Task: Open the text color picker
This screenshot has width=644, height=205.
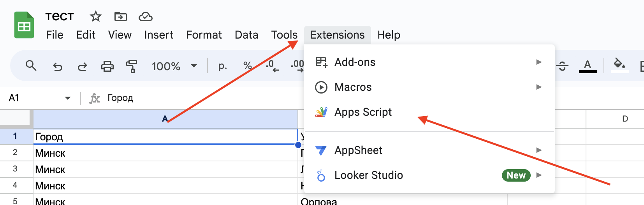Action: click(588, 66)
